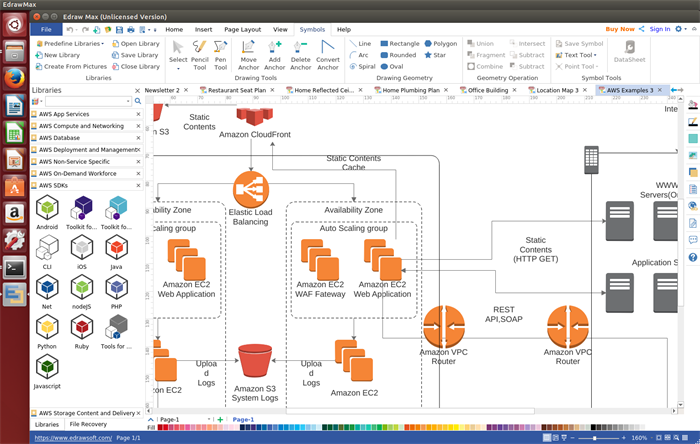Expand the Predefine Libraries dropdown

tap(72, 44)
